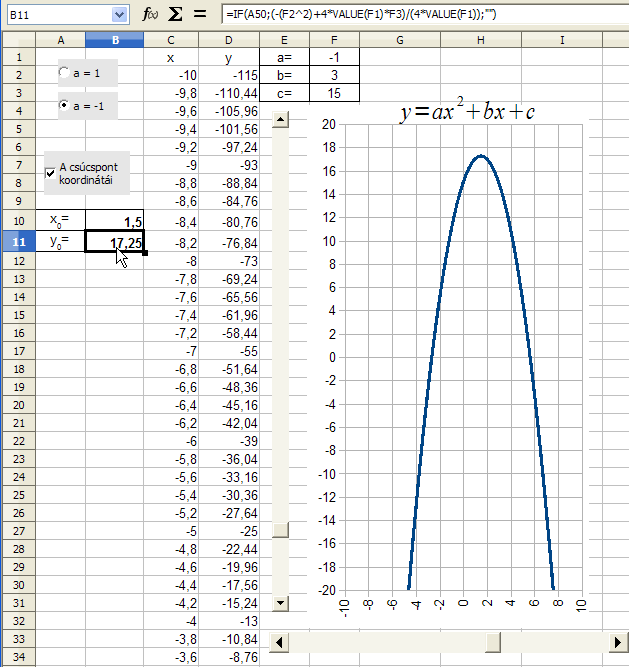Select column G header

click(400, 40)
